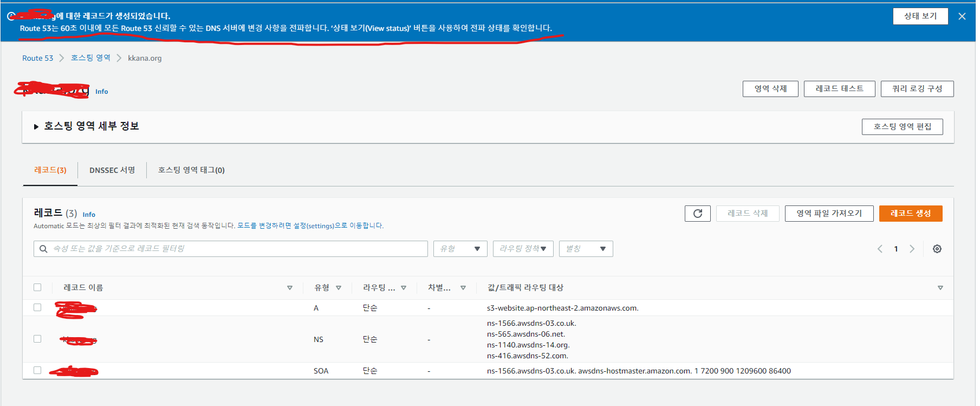Check the SOA record row checkbox

pyautogui.click(x=37, y=370)
